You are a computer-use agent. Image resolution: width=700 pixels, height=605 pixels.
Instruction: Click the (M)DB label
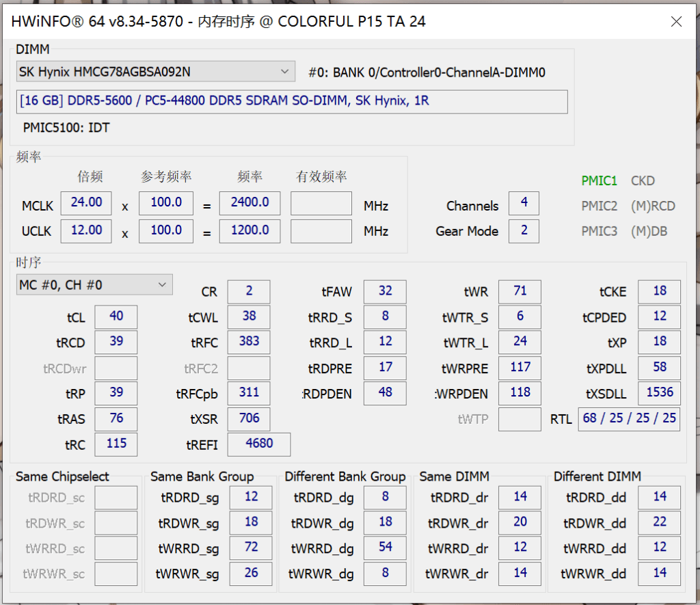[x=649, y=231]
